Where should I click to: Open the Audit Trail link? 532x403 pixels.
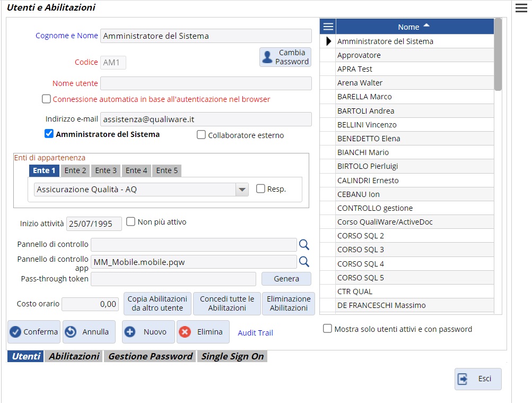point(255,333)
